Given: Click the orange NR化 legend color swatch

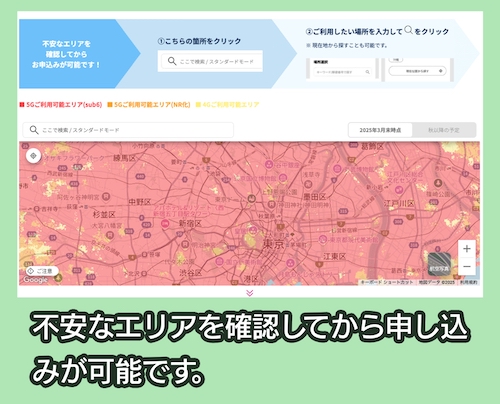Looking at the screenshot, I should click(110, 105).
